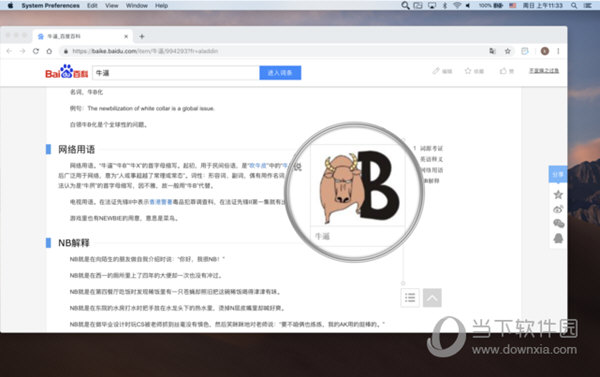The width and height of the screenshot is (600, 377).
Task: Focus the Baike search field containing 牛逼
Action: coord(176,73)
